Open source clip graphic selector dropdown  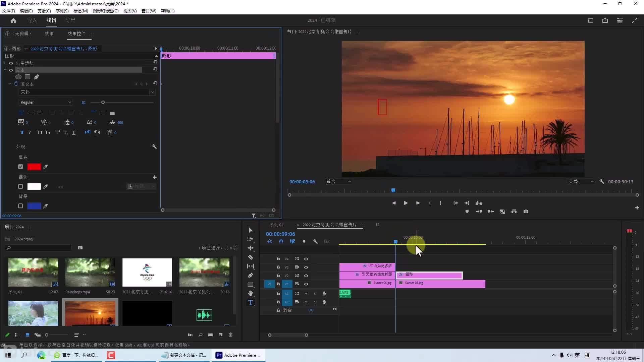(x=26, y=49)
